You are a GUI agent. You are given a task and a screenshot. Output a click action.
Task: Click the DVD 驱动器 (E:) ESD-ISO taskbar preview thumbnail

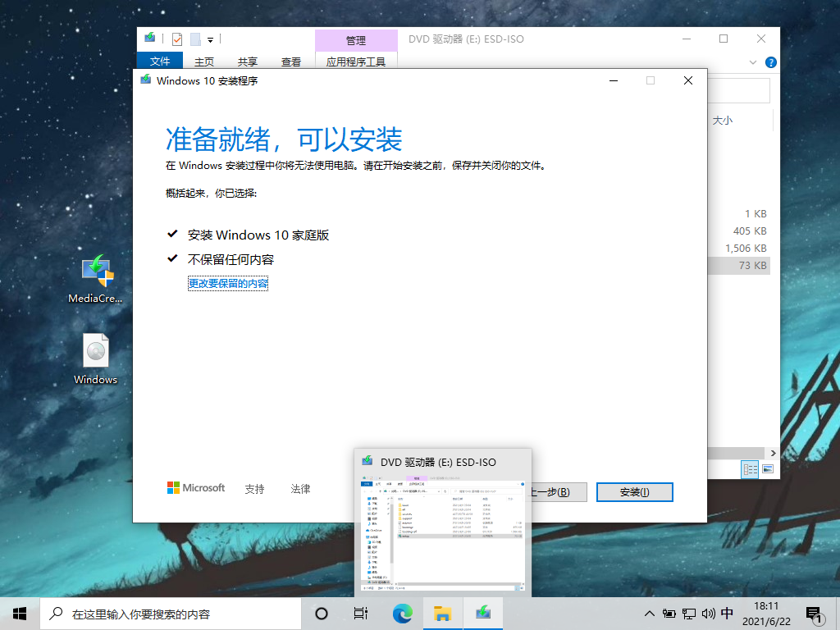tap(443, 523)
